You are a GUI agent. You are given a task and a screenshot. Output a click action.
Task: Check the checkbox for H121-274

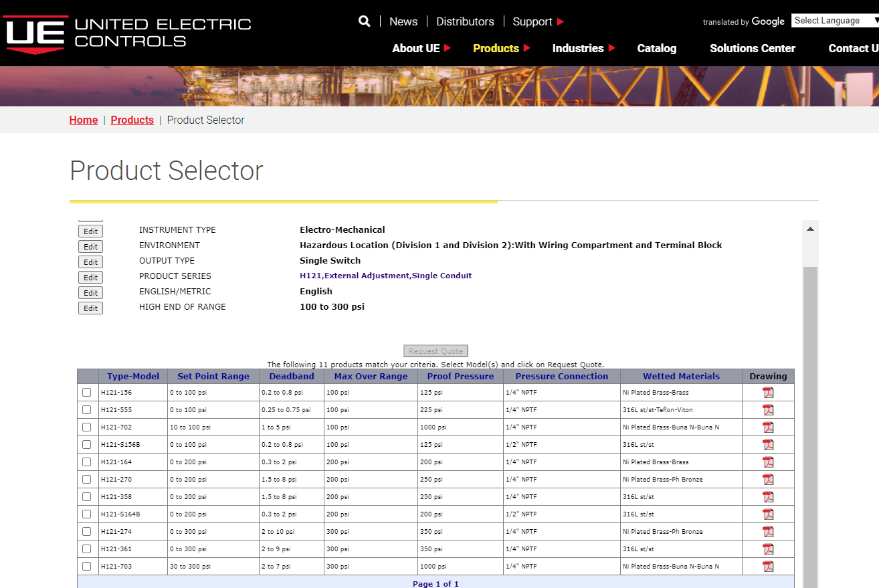click(x=87, y=531)
